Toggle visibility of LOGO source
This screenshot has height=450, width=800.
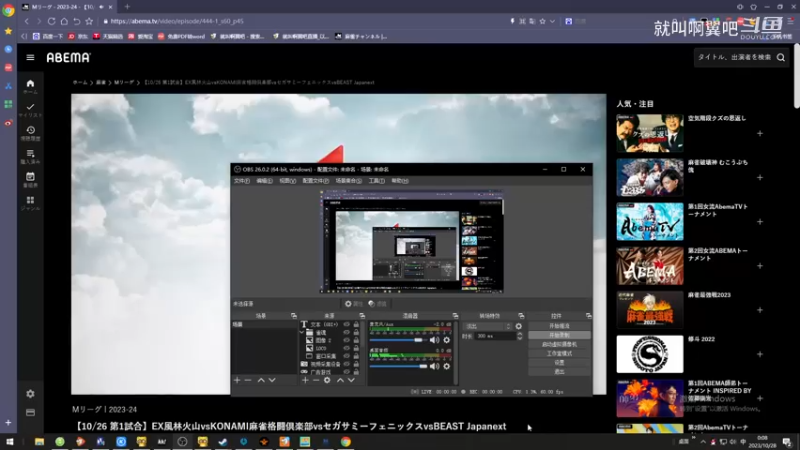(x=346, y=348)
